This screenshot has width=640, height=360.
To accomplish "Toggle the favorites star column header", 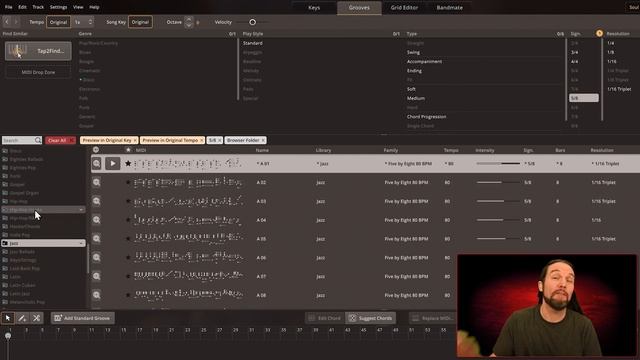I will pos(128,150).
